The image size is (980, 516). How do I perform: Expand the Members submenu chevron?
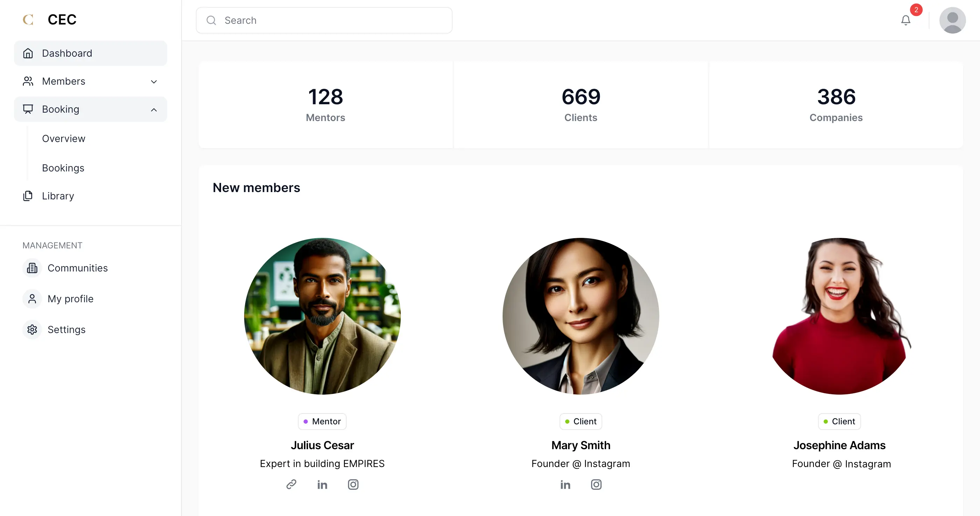(154, 82)
